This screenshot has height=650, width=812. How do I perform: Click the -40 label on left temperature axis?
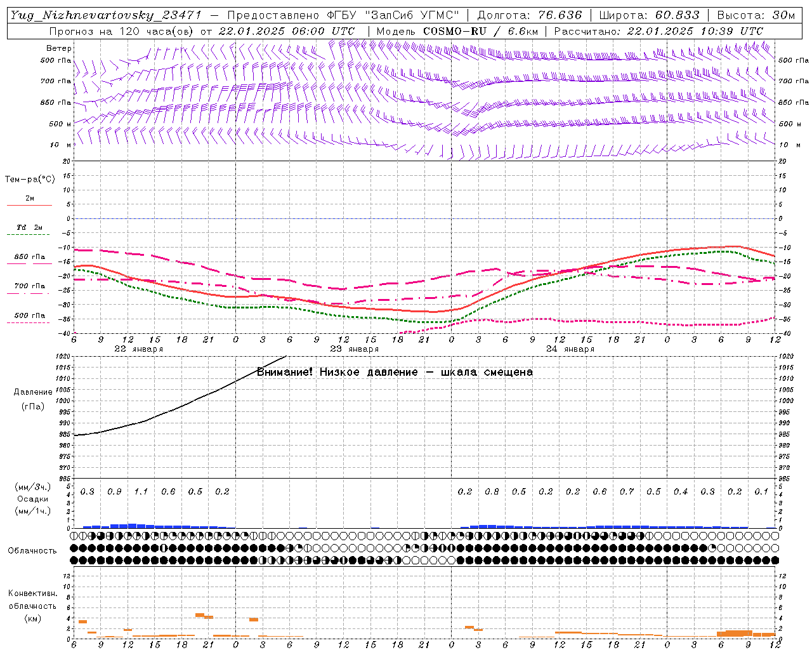click(x=66, y=333)
